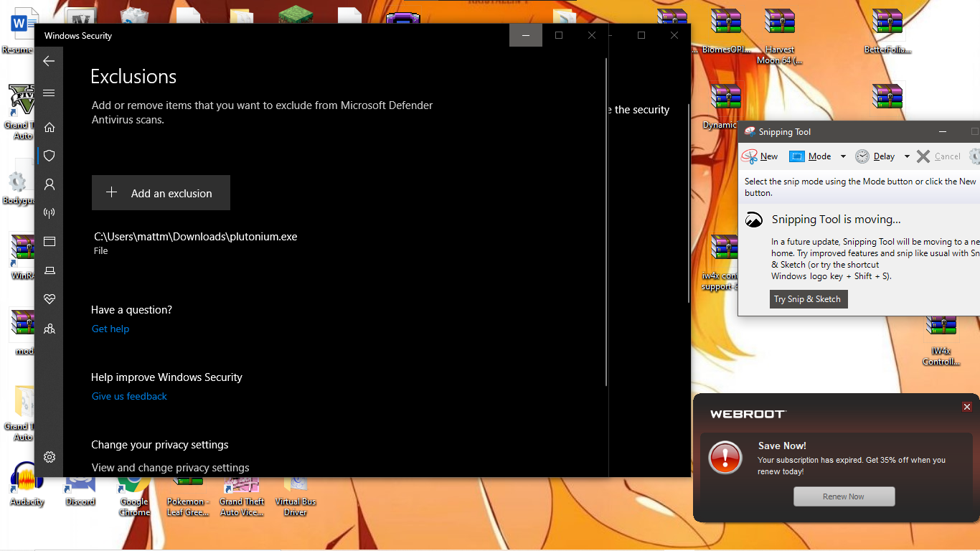
Task: Start a New snip in Snipping Tool
Action: (760, 156)
